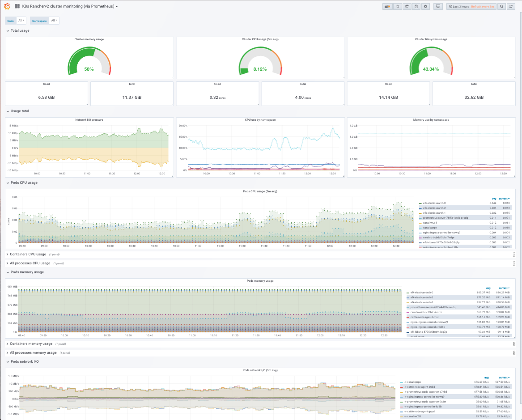Open the Namespace variable dropdown
Screen dimensions: 522x420
[x=54, y=21]
